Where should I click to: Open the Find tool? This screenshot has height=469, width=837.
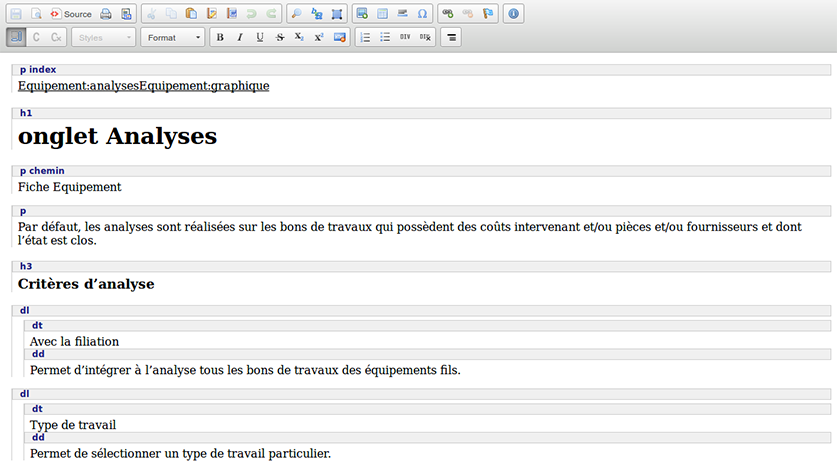pos(297,14)
